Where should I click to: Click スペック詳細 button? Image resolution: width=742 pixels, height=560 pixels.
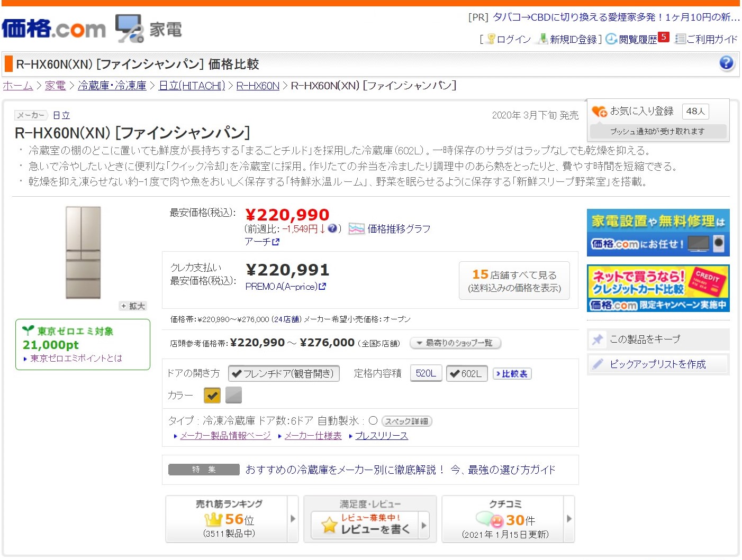coord(407,421)
